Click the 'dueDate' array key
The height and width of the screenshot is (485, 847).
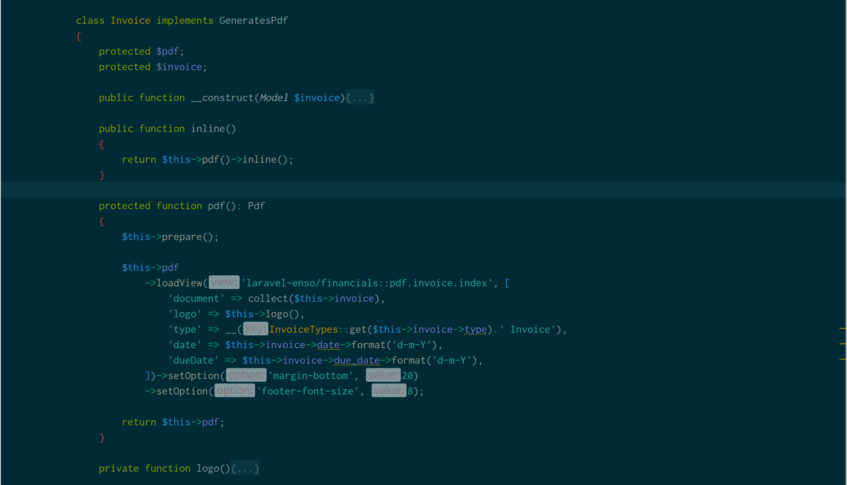pos(193,360)
